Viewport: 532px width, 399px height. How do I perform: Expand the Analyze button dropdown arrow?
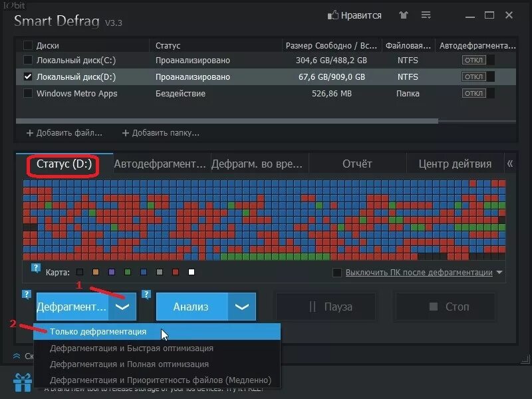242,307
